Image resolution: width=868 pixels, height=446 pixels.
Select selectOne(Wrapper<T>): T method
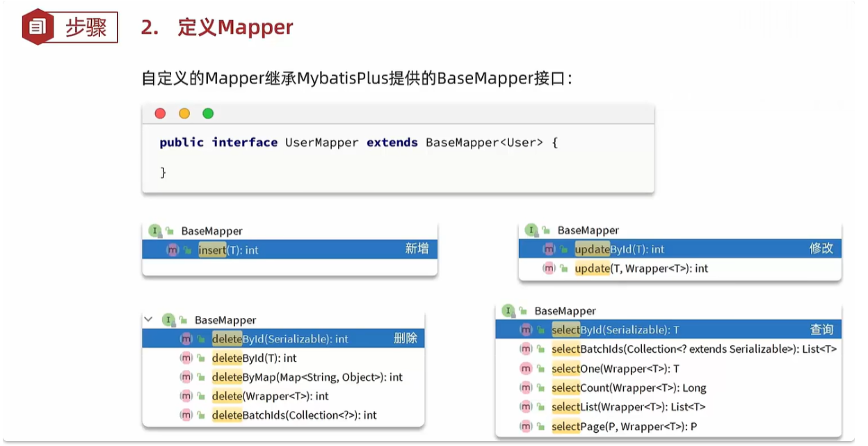pos(615,369)
